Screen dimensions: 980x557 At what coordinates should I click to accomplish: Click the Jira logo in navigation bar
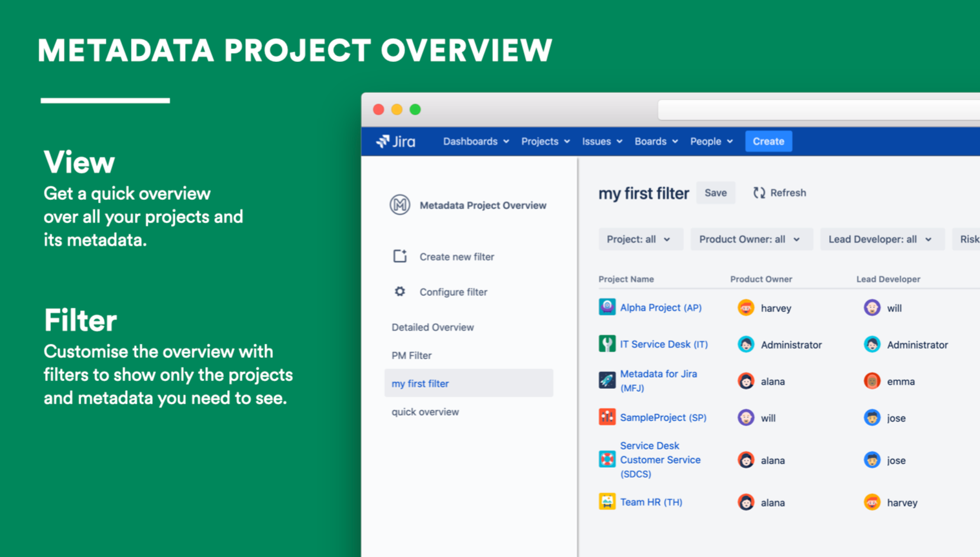395,141
